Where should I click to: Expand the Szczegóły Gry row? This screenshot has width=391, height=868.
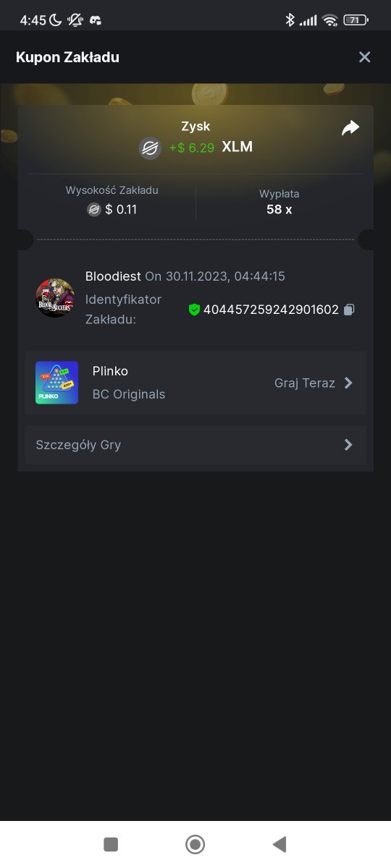pos(195,445)
